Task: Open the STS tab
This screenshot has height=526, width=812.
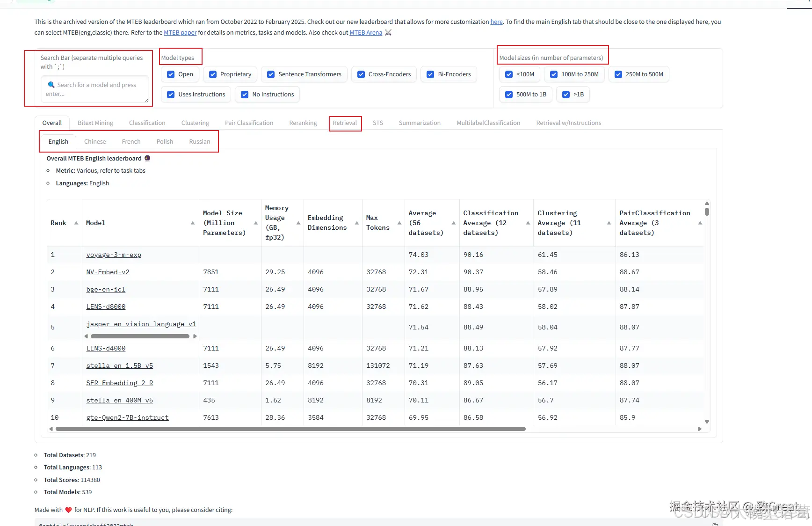Action: point(378,123)
